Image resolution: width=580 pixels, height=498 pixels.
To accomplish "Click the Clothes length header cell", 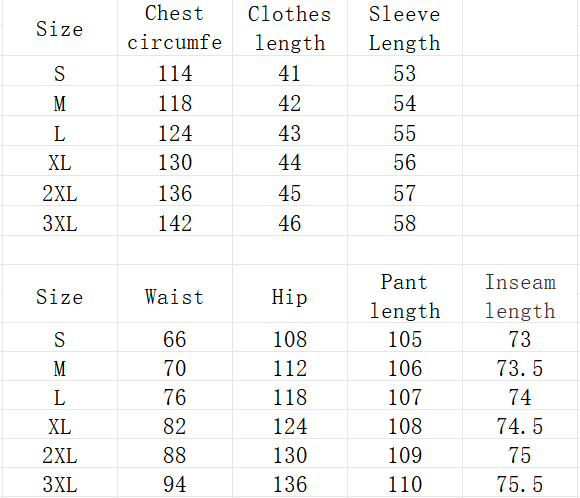I will click(290, 28).
